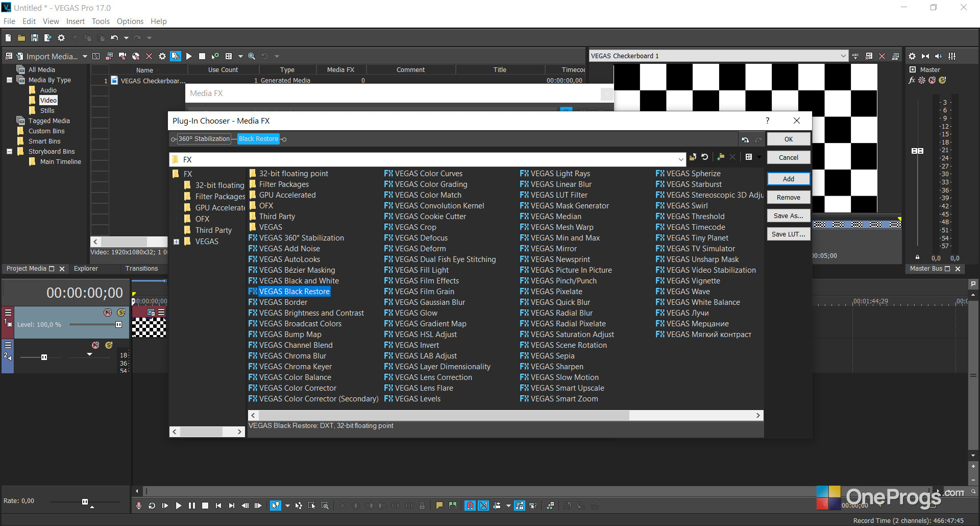
Task: Collapse the Media By Type tree node
Action: point(9,80)
